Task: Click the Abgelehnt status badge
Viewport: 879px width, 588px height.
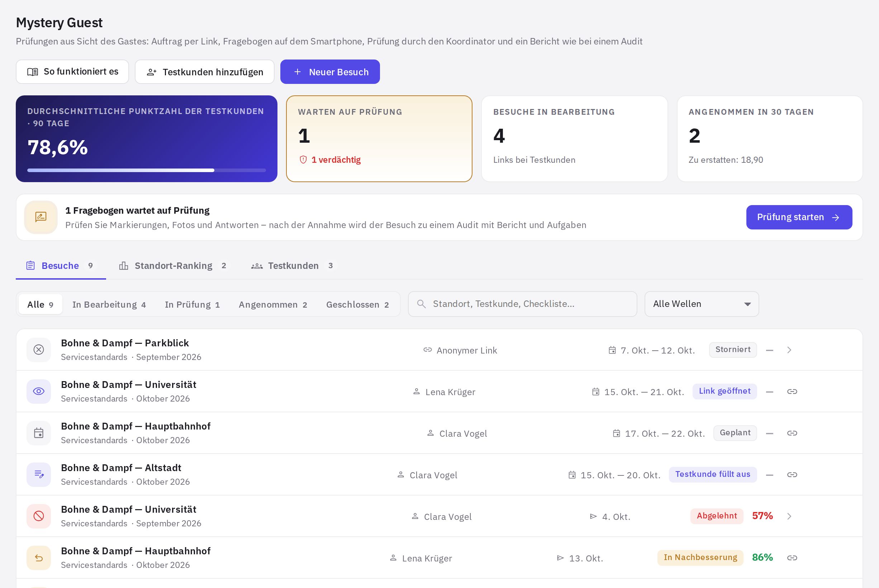Action: [x=717, y=516]
